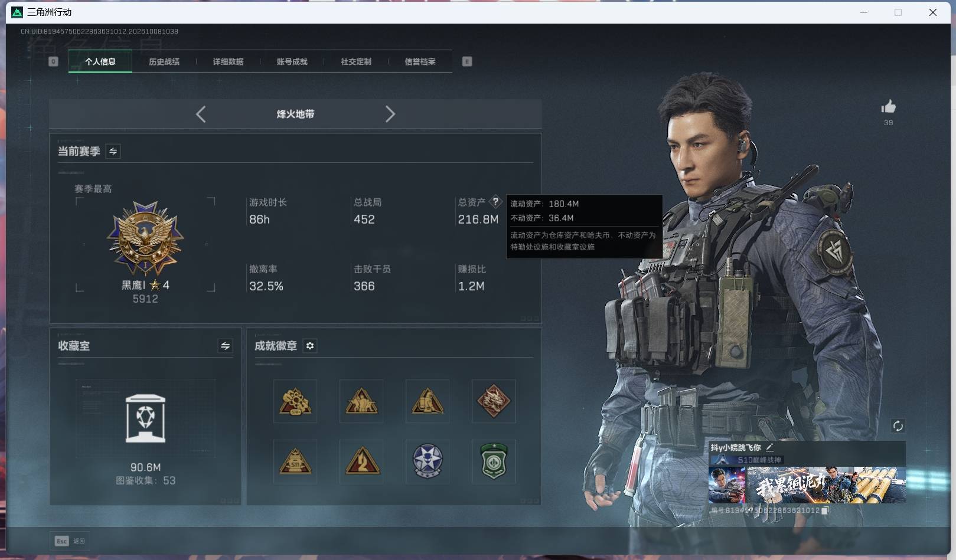Click the Esc 返回 back button
Viewport: 956px width, 560px height.
(x=70, y=541)
